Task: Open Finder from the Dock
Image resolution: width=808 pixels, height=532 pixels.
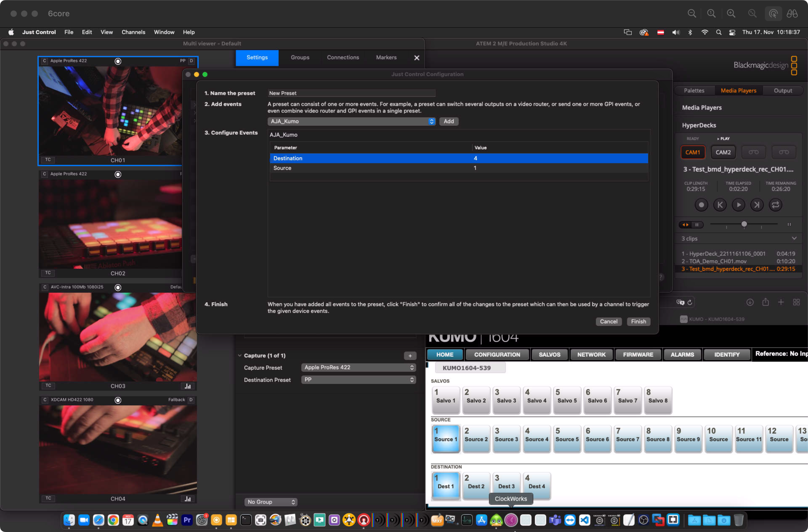Action: click(69, 520)
